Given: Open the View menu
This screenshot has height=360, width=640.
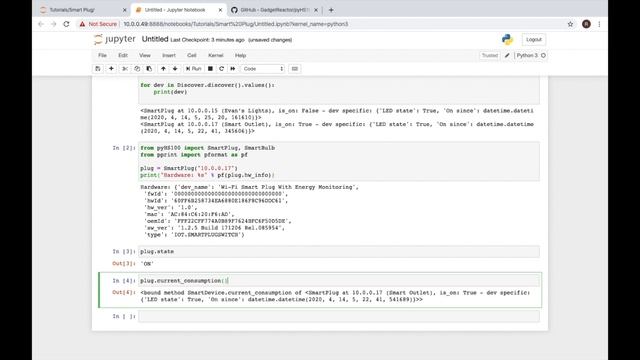Looking at the screenshot, I should pos(145,55).
